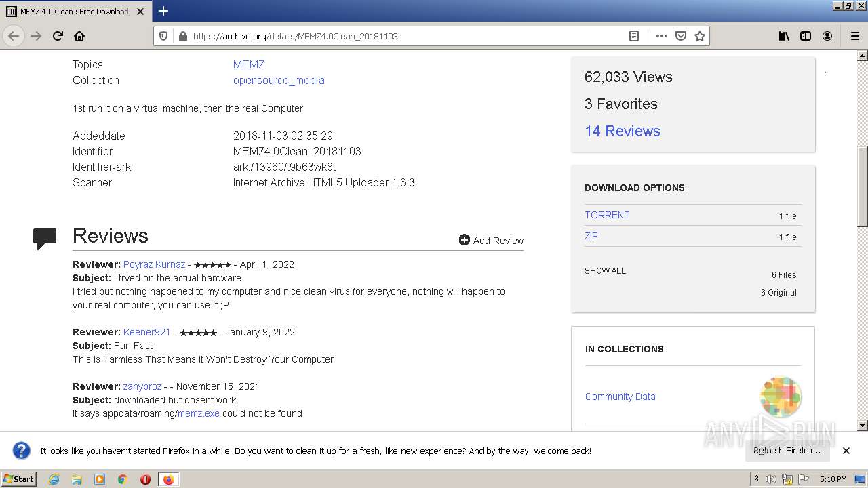Launch Google Chrome from taskbar
This screenshot has height=488, width=868.
123,479
